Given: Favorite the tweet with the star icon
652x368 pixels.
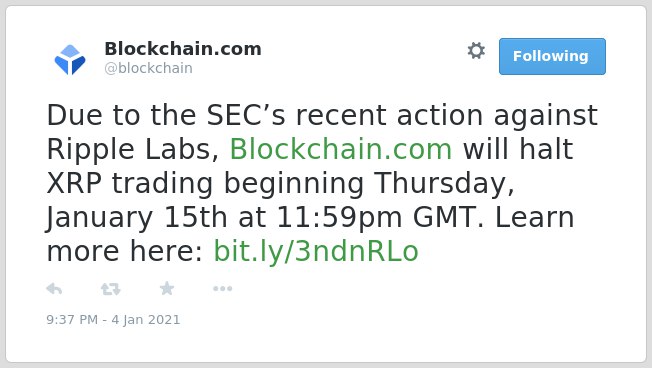Looking at the screenshot, I should click(x=167, y=288).
